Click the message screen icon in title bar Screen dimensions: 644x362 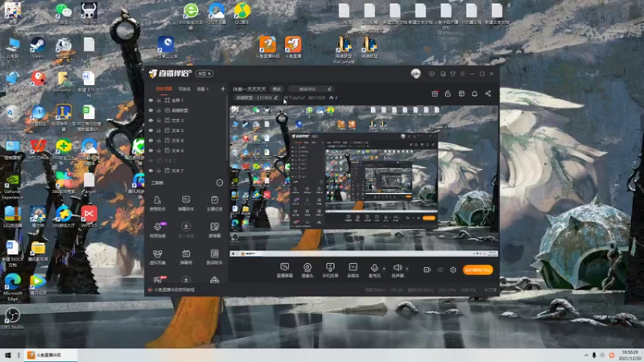click(x=431, y=74)
